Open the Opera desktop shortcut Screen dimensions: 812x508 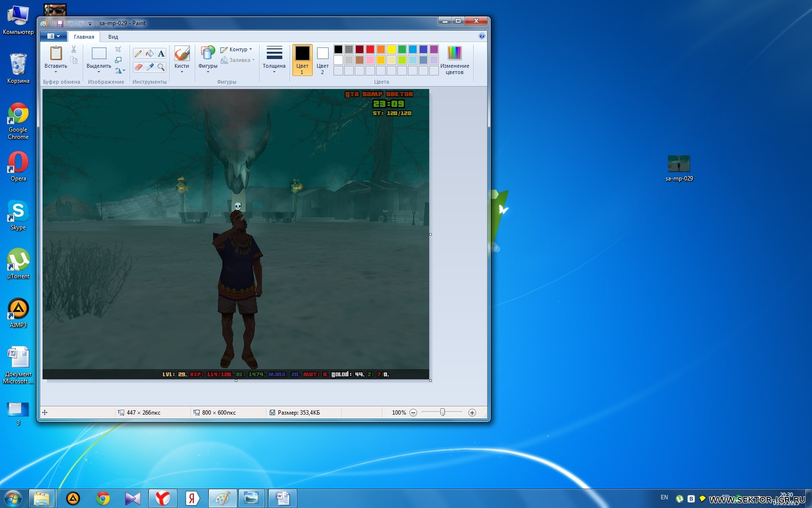coord(18,166)
